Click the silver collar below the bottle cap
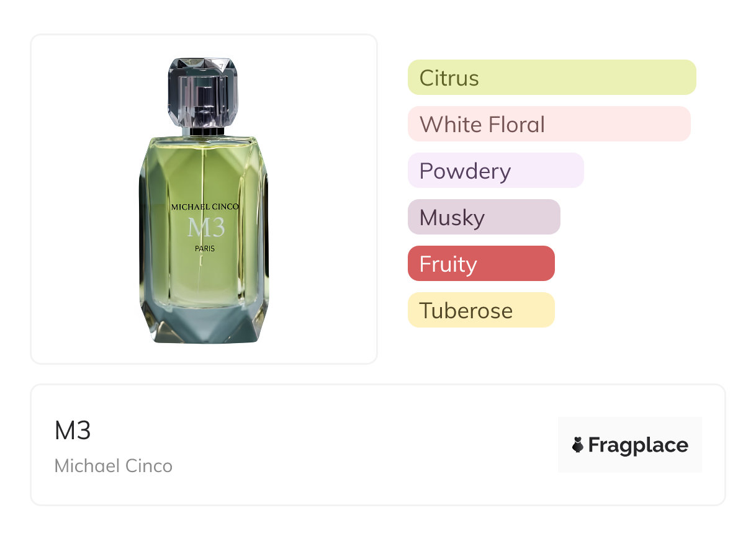This screenshot has width=756, height=536. [x=203, y=131]
